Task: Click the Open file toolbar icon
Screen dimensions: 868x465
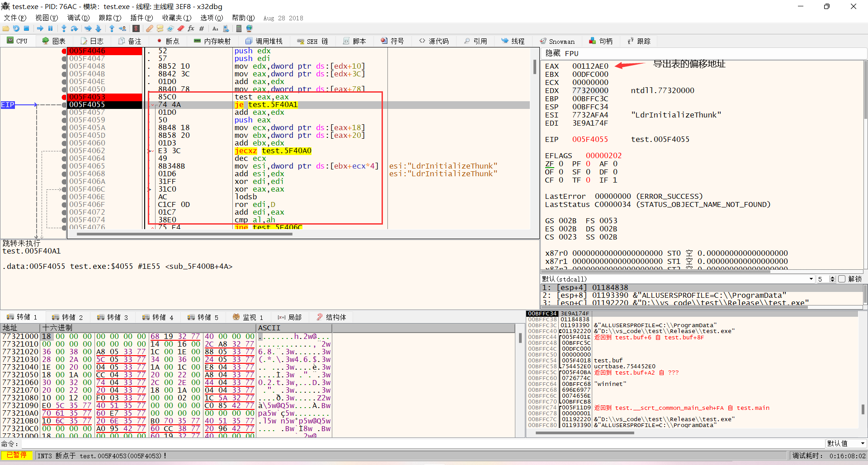Action: pyautogui.click(x=6, y=28)
